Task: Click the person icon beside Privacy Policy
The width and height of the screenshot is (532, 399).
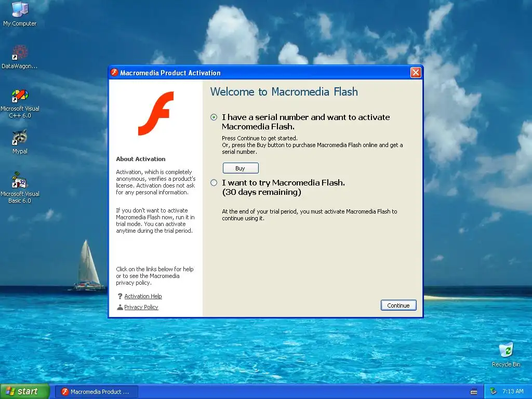Action: click(120, 307)
